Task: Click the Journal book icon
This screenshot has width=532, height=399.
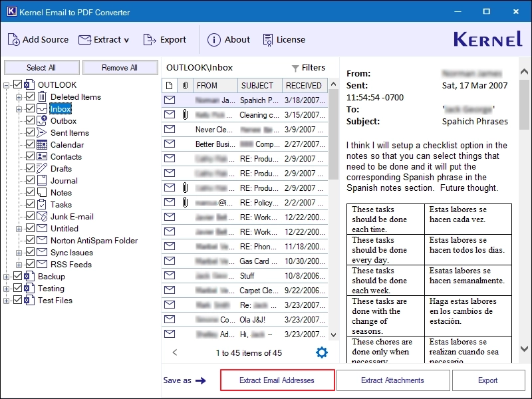Action: [42, 180]
